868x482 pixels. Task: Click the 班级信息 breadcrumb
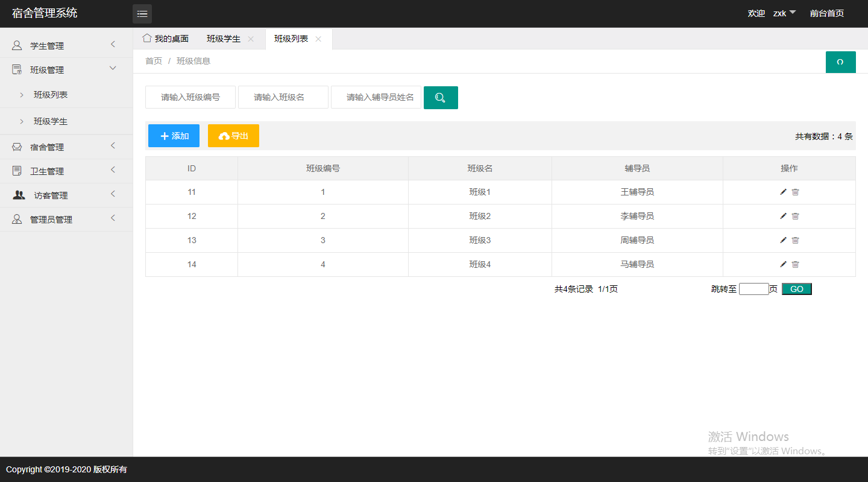[x=193, y=61]
